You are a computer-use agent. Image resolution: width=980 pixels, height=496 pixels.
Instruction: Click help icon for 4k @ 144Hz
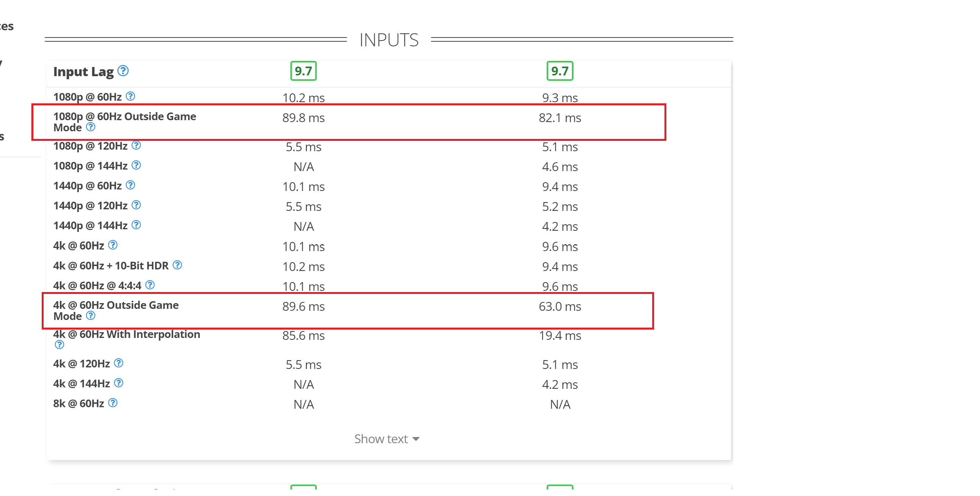pos(119,383)
